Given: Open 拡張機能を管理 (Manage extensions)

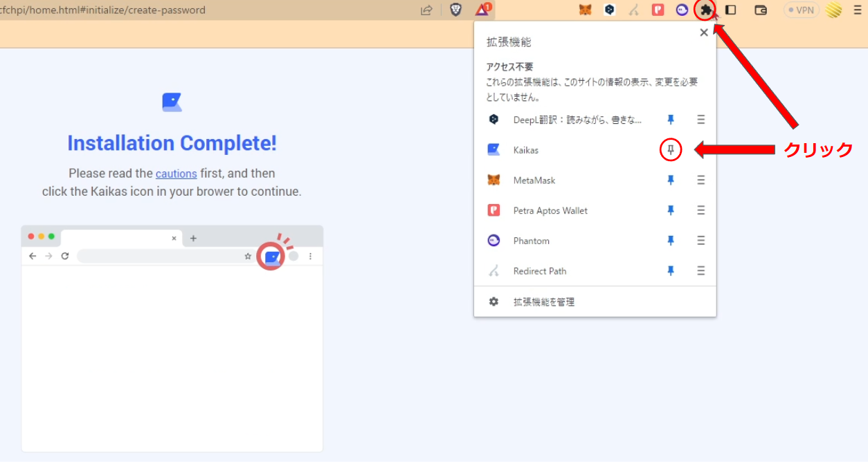Looking at the screenshot, I should (x=543, y=302).
